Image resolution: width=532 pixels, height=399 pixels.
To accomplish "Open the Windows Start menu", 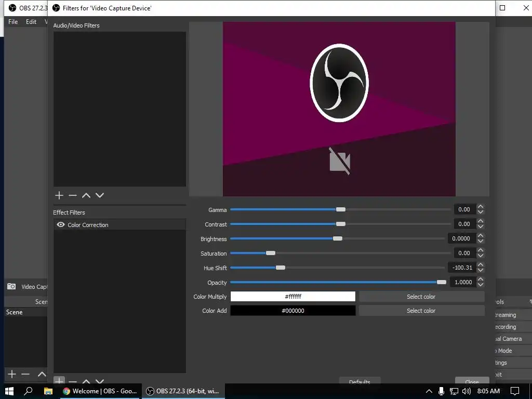I will [9, 391].
